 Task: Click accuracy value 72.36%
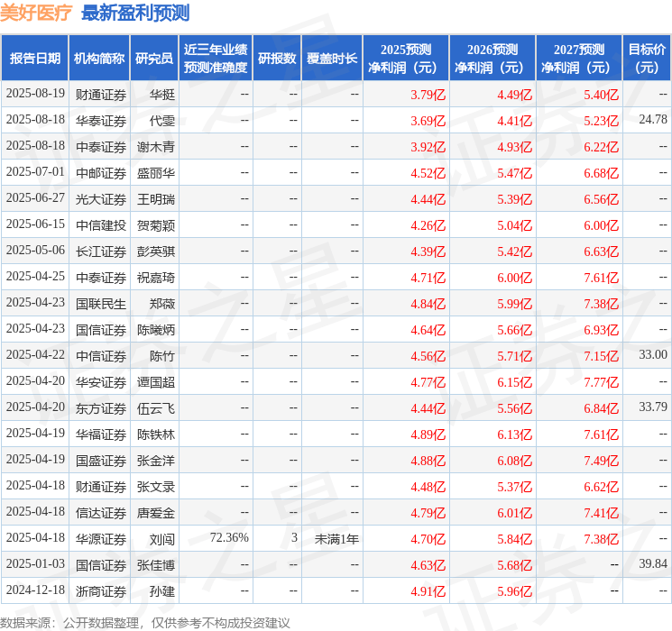pos(229,537)
